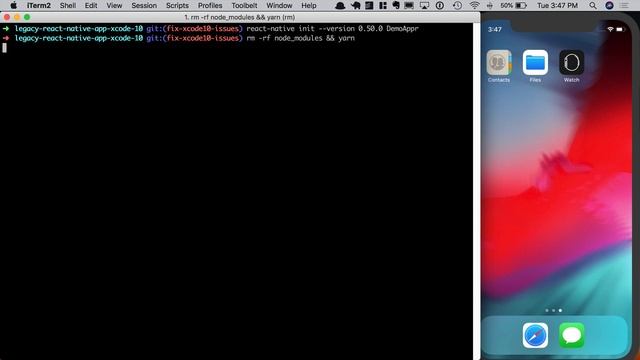Click the fix-xcode10-issues branch name in first line
This screenshot has height=360, width=640.
click(x=202, y=29)
